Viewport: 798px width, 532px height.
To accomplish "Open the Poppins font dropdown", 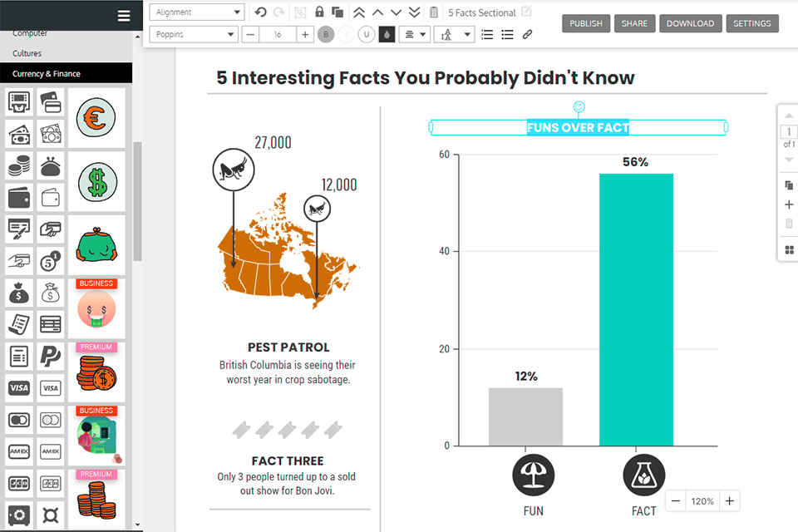I will click(x=194, y=35).
